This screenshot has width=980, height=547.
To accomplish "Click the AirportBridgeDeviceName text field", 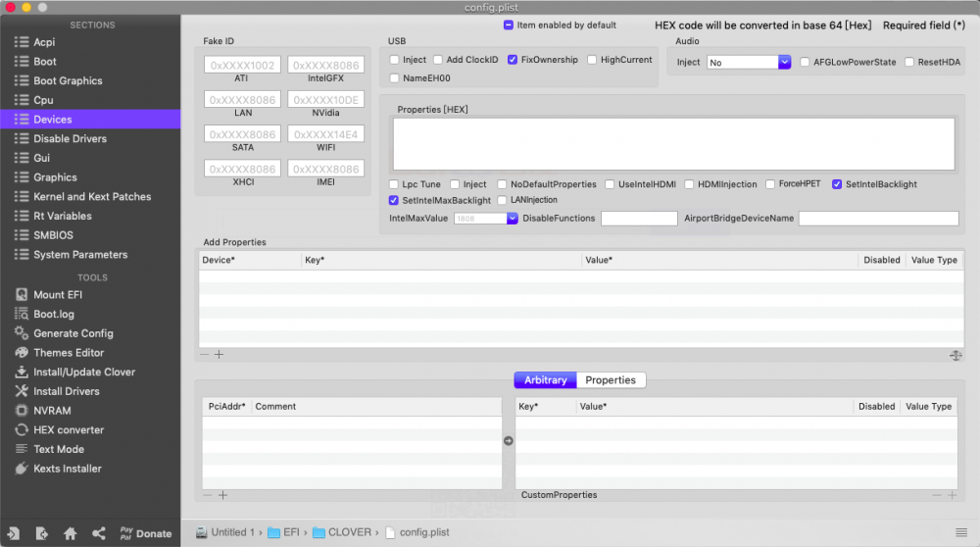I will 878,219.
